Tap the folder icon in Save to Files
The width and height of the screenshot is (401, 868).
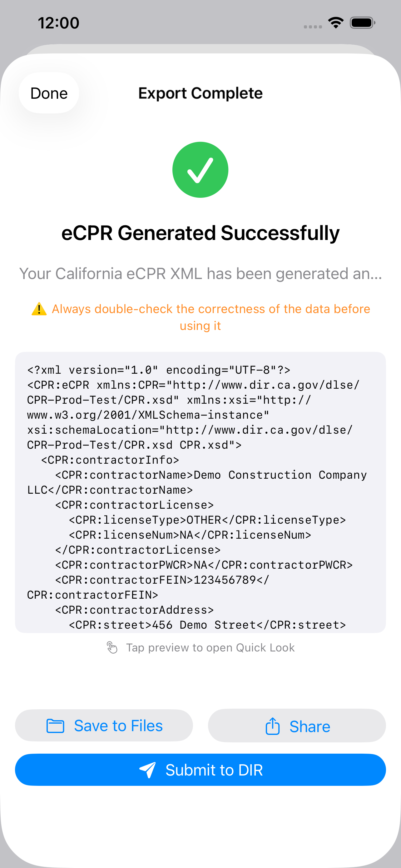55,726
